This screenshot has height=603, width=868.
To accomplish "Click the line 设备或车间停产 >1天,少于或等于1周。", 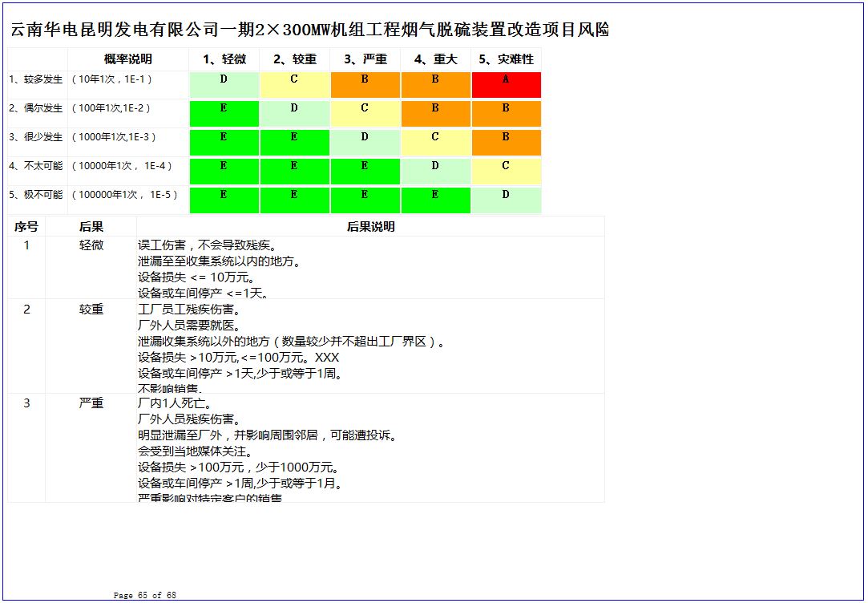I will click(x=240, y=373).
